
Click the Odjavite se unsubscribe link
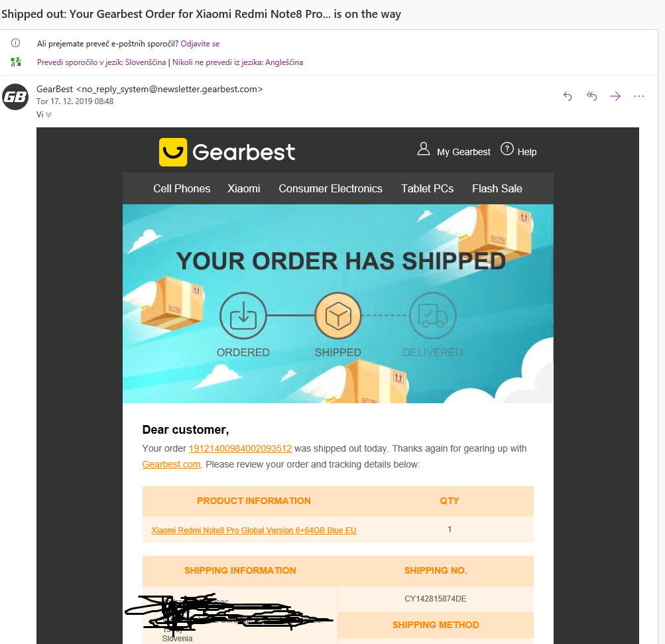point(200,44)
